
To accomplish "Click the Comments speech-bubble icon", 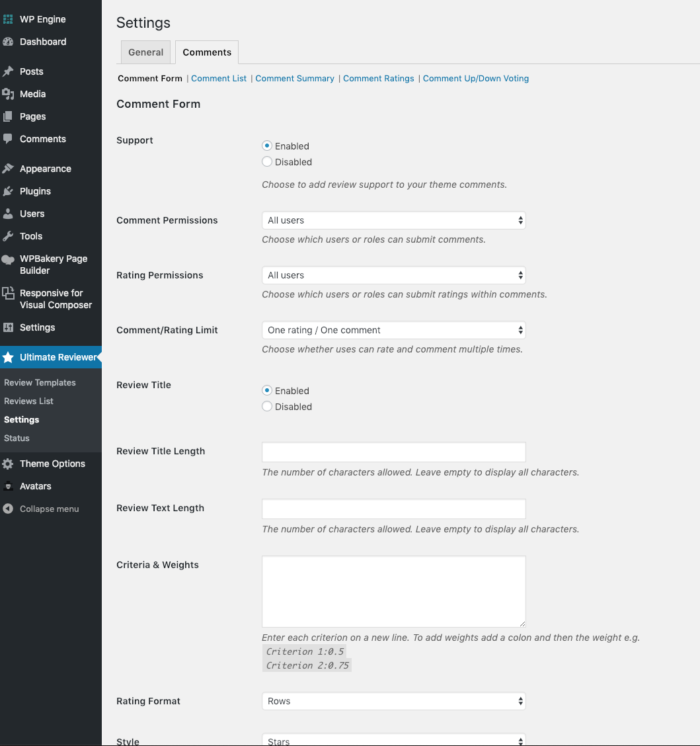I will [x=9, y=139].
